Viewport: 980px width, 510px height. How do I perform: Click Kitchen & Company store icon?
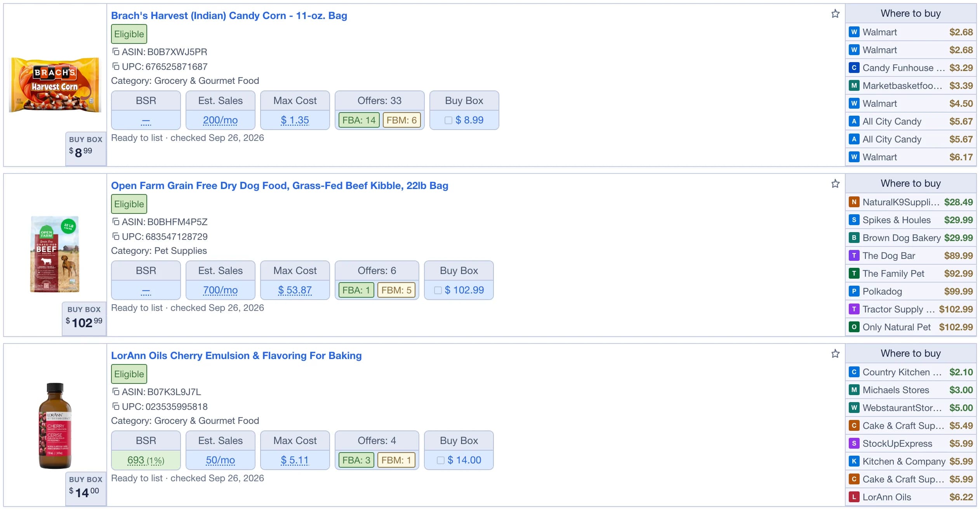point(854,461)
